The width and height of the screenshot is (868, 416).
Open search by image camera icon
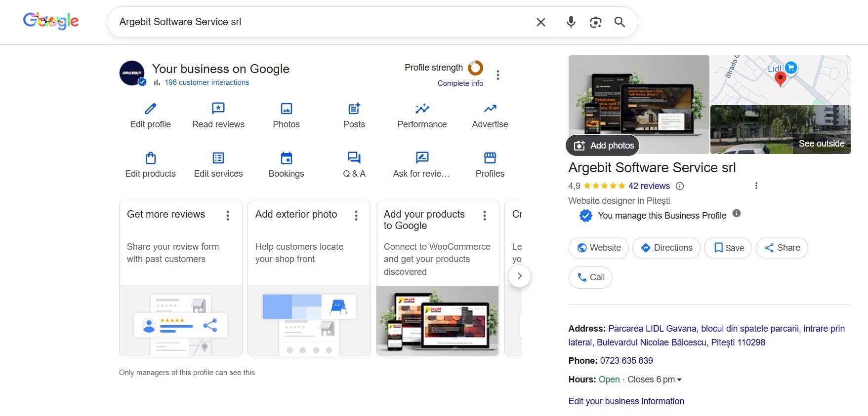point(595,22)
